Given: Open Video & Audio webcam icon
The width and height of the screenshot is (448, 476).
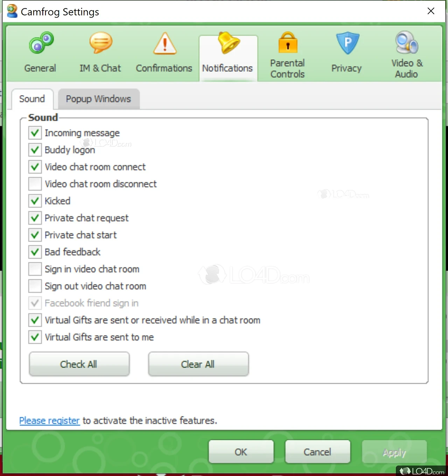Looking at the screenshot, I should tap(407, 42).
